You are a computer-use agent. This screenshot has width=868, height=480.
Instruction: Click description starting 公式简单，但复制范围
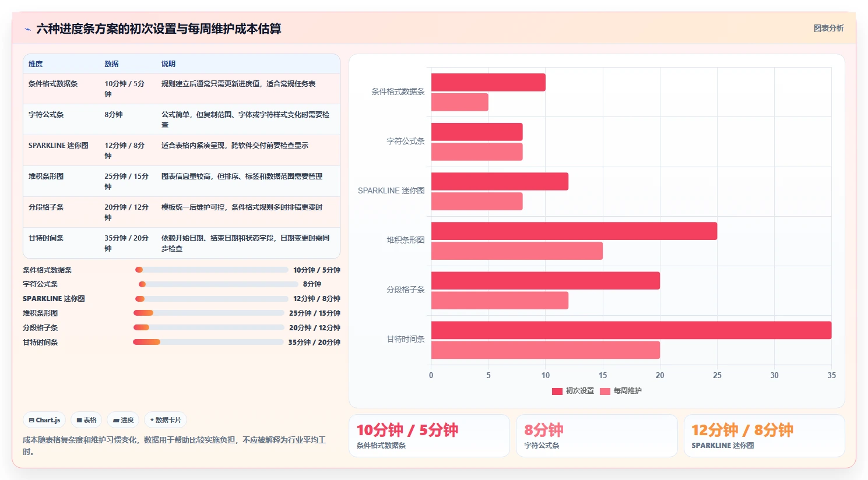245,119
